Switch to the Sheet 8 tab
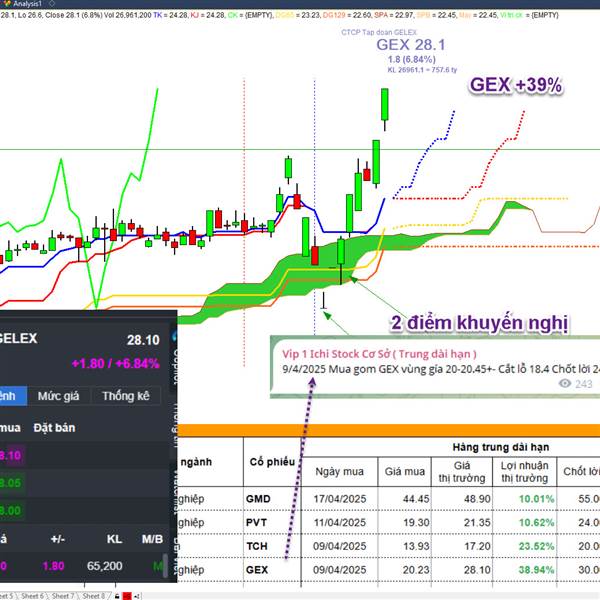 pos(93,596)
